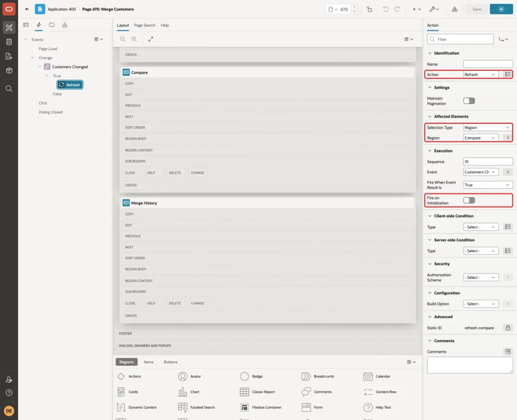Collapse the Events tree node
The image size is (517, 420).
coord(25,39)
